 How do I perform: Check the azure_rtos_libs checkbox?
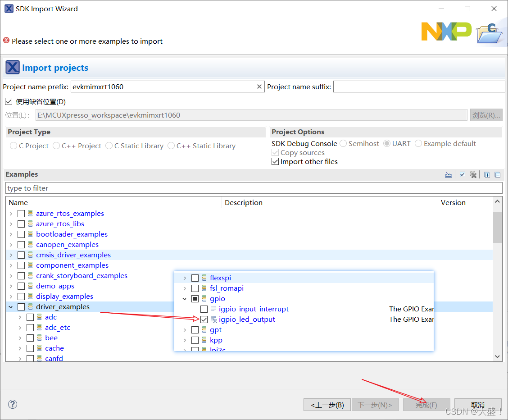click(21, 224)
